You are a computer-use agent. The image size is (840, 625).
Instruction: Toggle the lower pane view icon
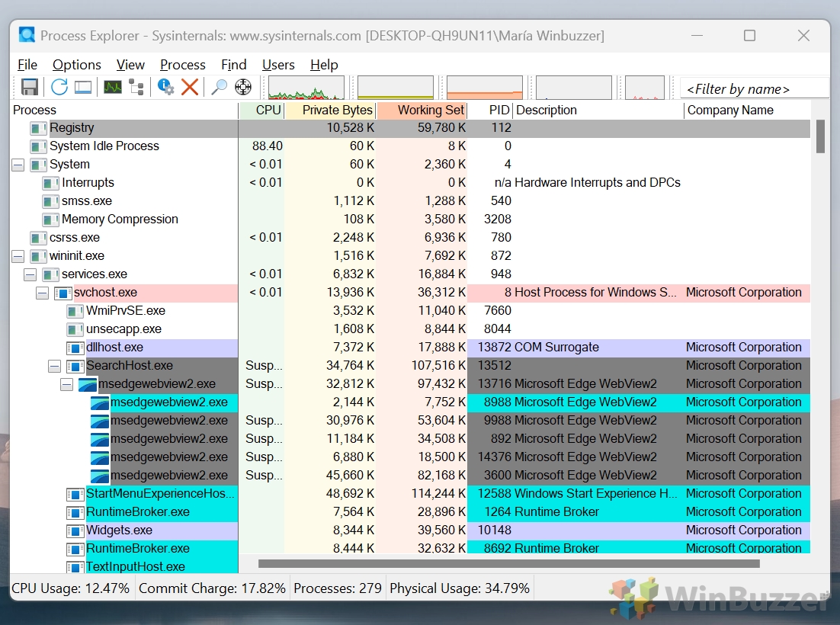pos(83,87)
